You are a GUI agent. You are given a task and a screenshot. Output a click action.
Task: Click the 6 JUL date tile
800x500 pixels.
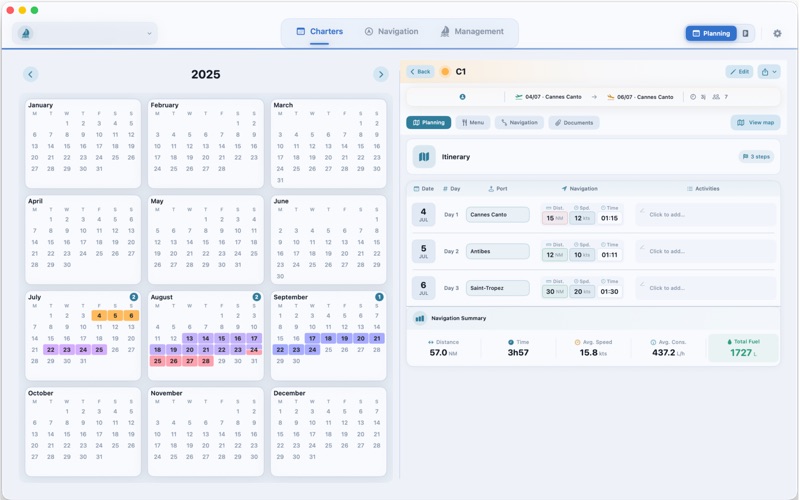coord(423,288)
